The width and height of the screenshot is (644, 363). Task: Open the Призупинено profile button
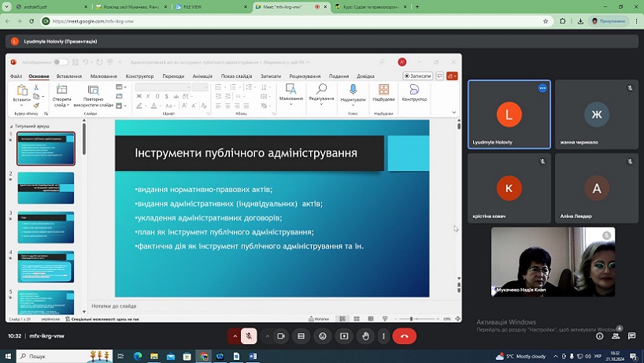(x=609, y=21)
